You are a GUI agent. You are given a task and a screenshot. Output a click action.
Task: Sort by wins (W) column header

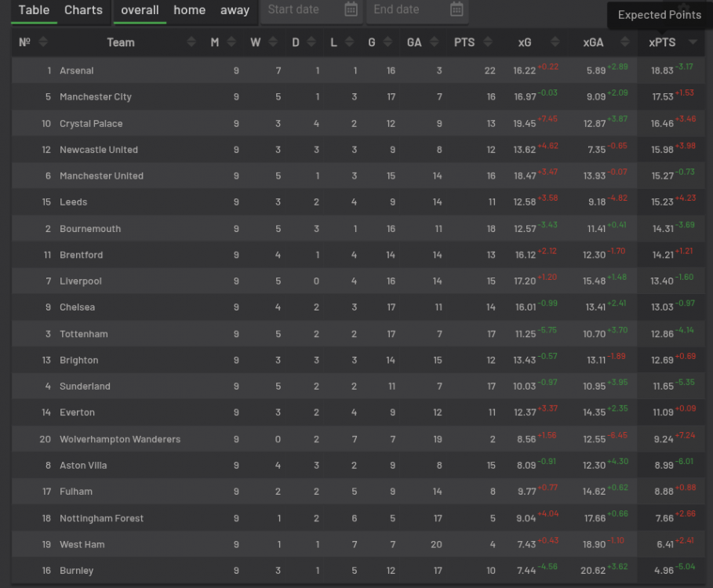coord(256,42)
